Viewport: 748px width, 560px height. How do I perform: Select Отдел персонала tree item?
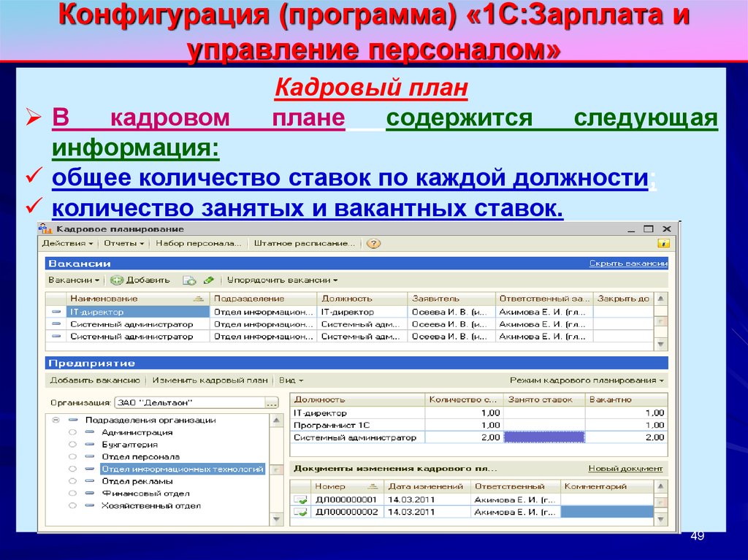[141, 456]
